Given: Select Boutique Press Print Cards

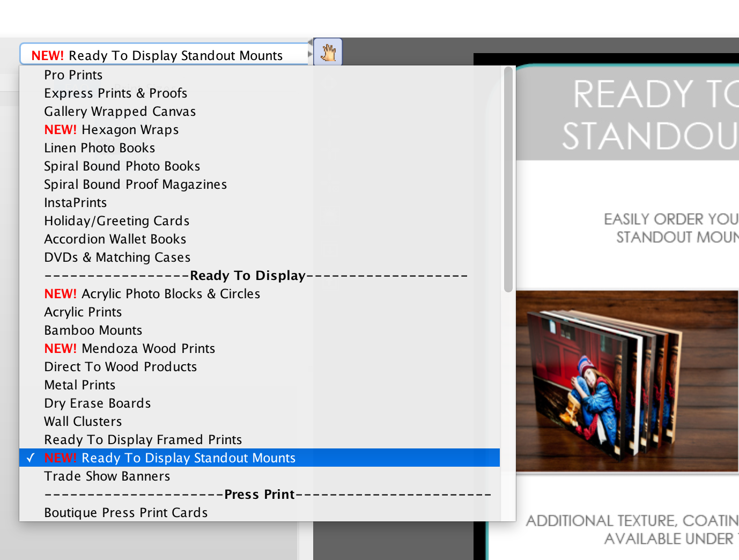Looking at the screenshot, I should click(x=260, y=513).
